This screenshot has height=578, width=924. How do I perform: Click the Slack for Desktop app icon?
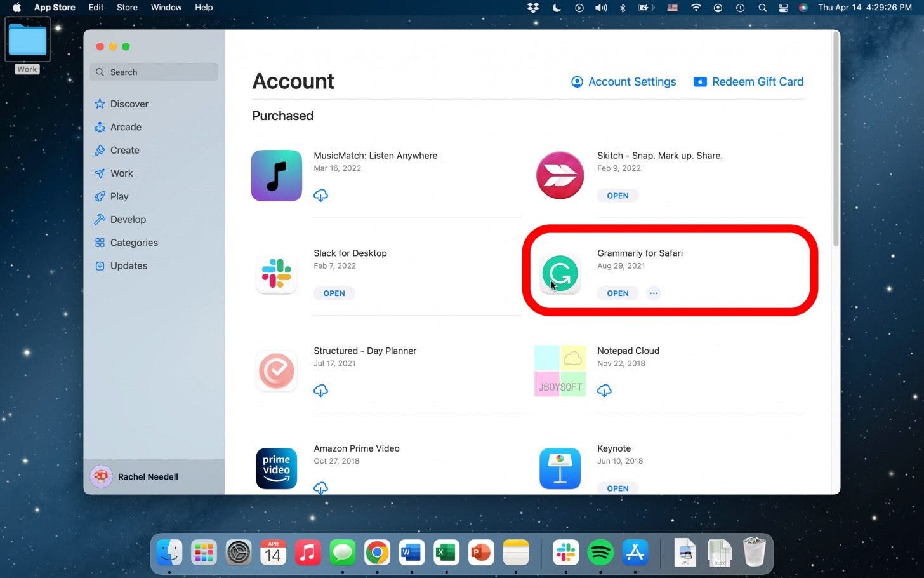pos(277,274)
